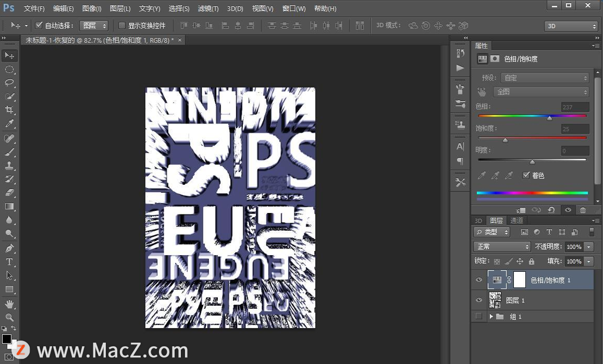Toggle lock all for layer
603x364 pixels.
532,261
